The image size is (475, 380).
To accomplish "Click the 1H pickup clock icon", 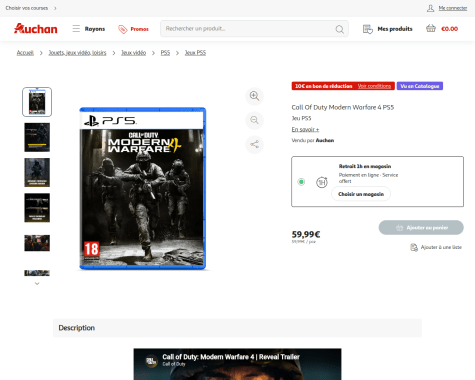I will 322,182.
